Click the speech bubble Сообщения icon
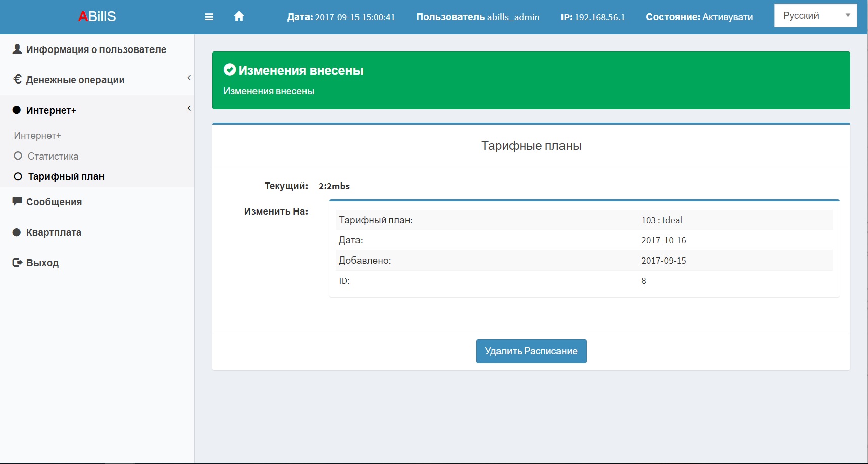The height and width of the screenshot is (464, 868). pyautogui.click(x=17, y=201)
